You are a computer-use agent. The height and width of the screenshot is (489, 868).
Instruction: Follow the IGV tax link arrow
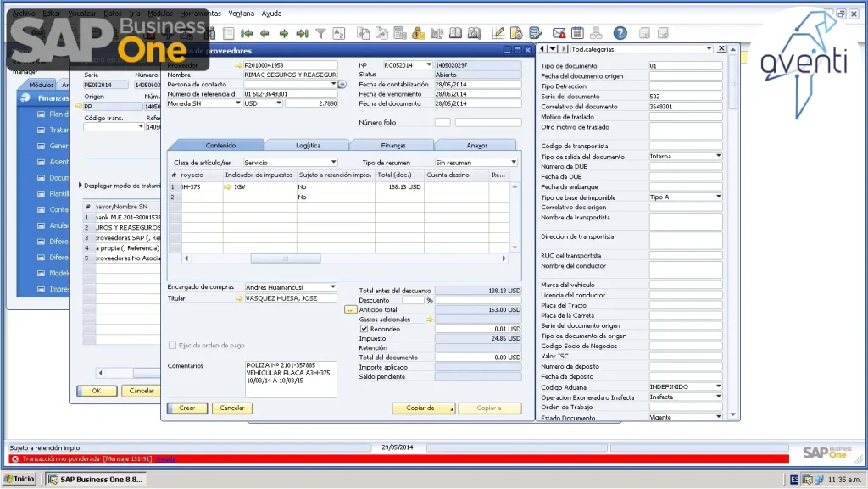click(x=227, y=187)
